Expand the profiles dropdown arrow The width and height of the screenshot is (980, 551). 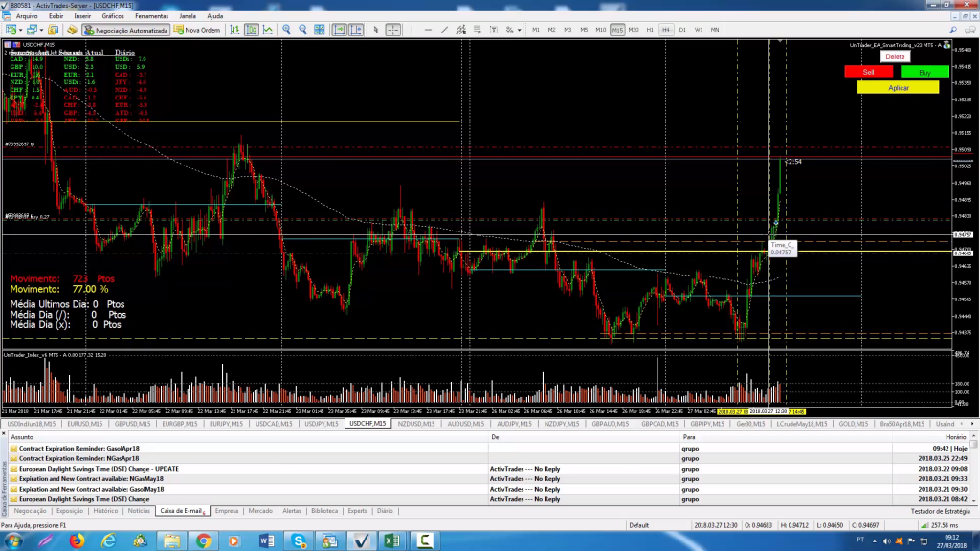click(x=41, y=30)
